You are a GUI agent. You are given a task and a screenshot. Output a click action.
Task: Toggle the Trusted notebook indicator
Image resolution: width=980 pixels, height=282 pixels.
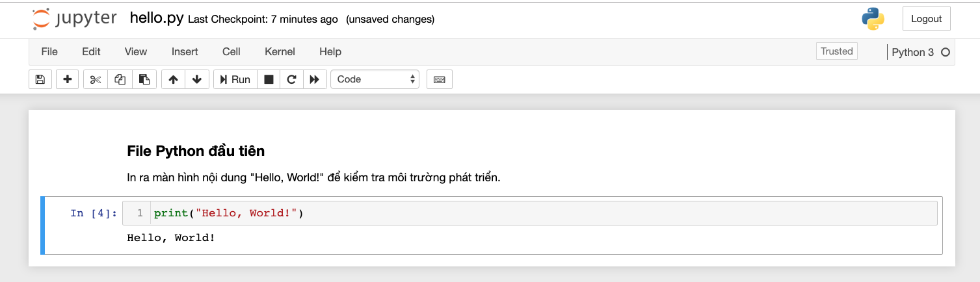[x=837, y=51]
